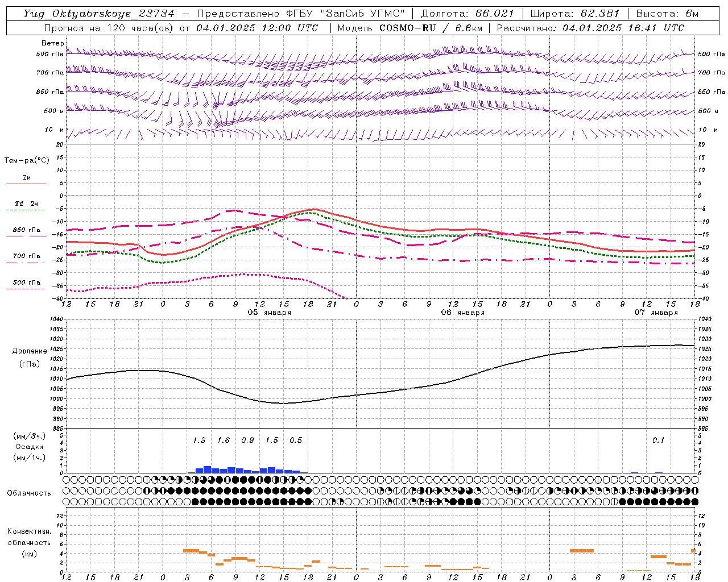This screenshot has height=582, width=728.
Task: Click the solid line sample under 2м legend
Action: 26,184
